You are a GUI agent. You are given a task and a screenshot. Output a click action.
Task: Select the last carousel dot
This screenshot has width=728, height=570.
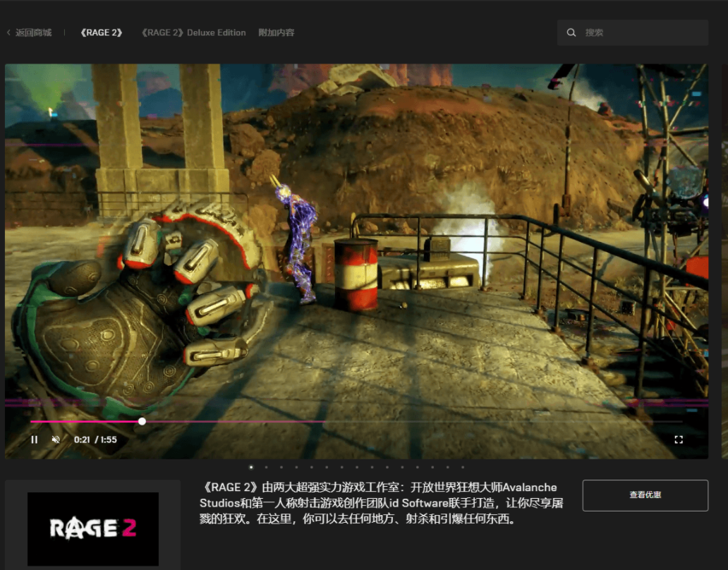[463, 467]
